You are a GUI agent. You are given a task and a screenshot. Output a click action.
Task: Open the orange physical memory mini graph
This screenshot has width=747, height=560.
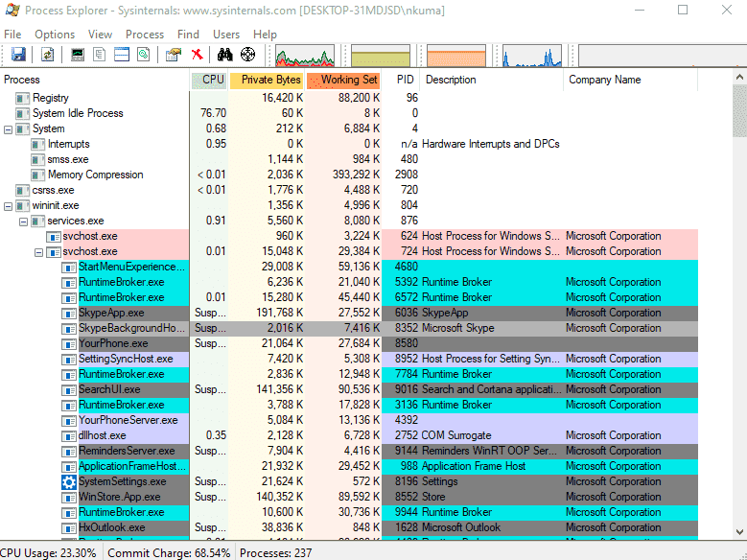click(x=456, y=56)
